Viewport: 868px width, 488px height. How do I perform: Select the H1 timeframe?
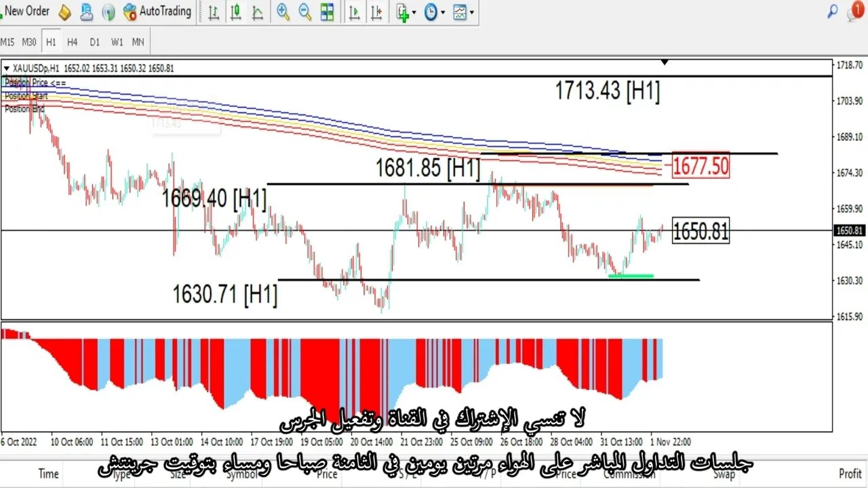(51, 42)
